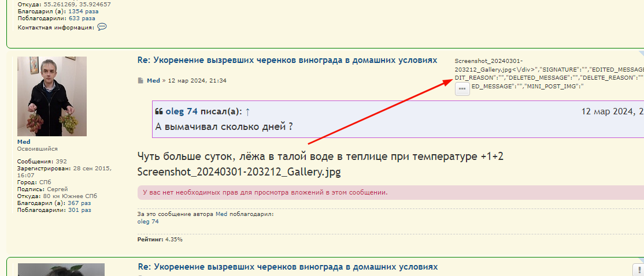Open the three-dots menu button
Viewport: 644px width, 276px height.
[x=462, y=88]
